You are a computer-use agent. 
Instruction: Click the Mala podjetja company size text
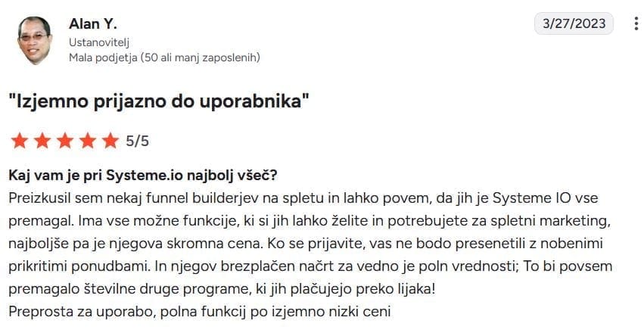(x=164, y=57)
